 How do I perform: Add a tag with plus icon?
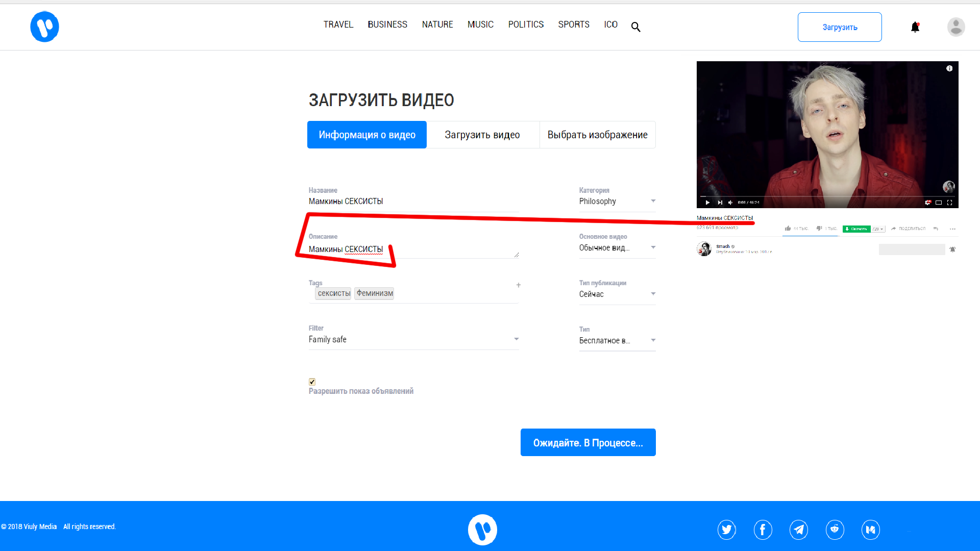[518, 285]
